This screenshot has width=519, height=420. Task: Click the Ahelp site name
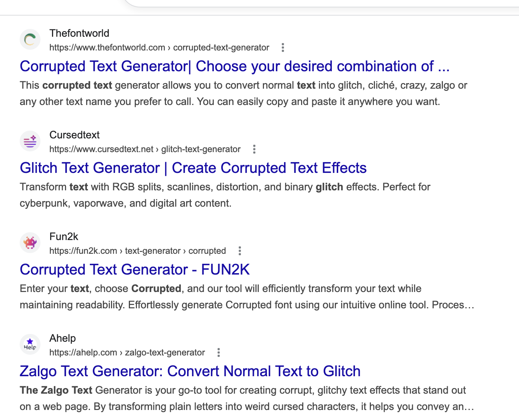coord(63,338)
